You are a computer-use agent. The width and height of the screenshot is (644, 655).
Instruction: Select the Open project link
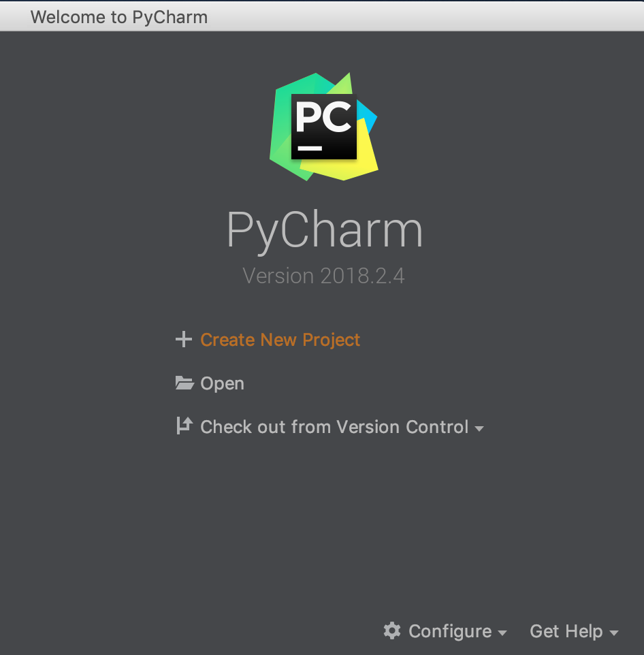point(222,383)
